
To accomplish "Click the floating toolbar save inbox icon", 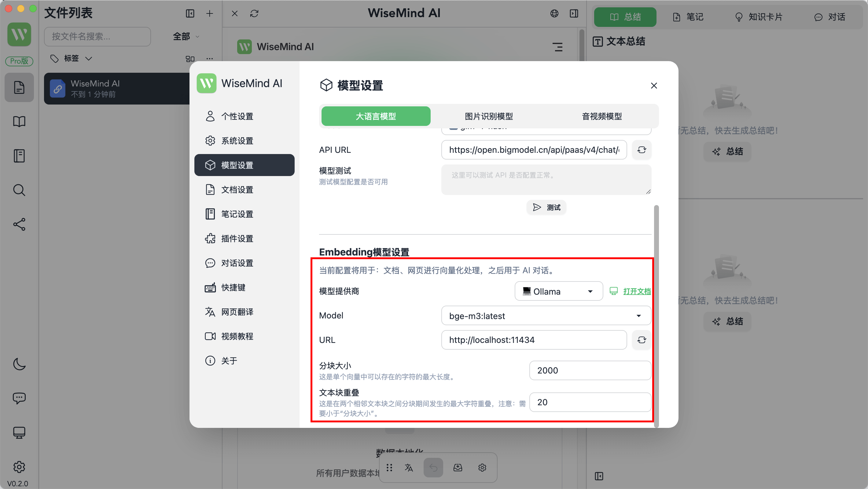I will 458,467.
